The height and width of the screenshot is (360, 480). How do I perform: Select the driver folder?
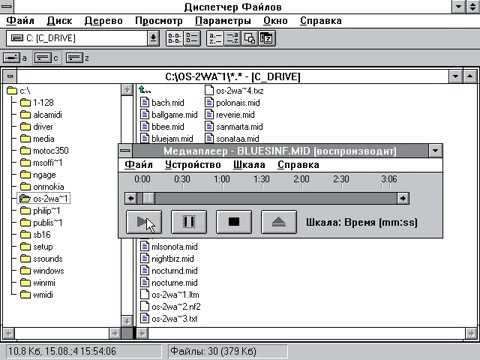[36, 127]
